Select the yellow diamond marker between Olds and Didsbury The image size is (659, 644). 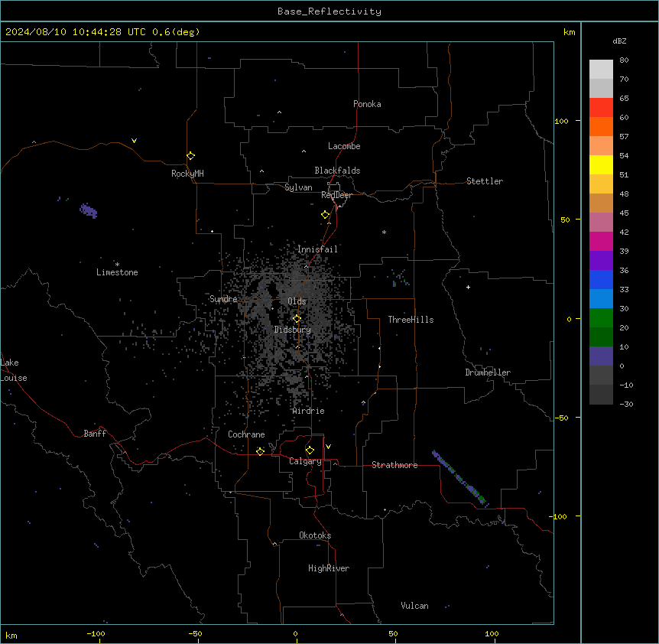coord(297,319)
